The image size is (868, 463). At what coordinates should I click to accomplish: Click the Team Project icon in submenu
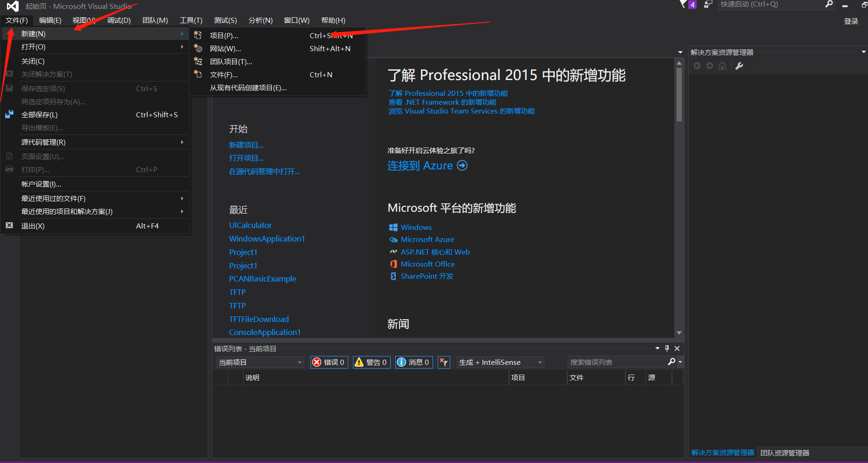(x=198, y=61)
